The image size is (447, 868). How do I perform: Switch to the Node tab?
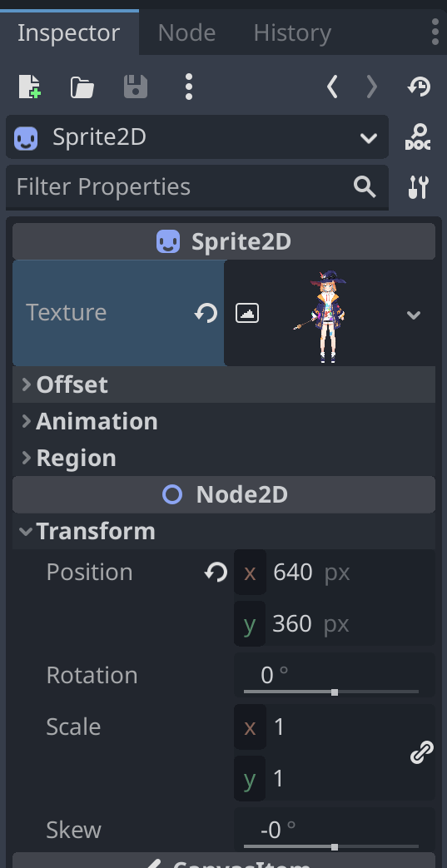[x=186, y=32]
